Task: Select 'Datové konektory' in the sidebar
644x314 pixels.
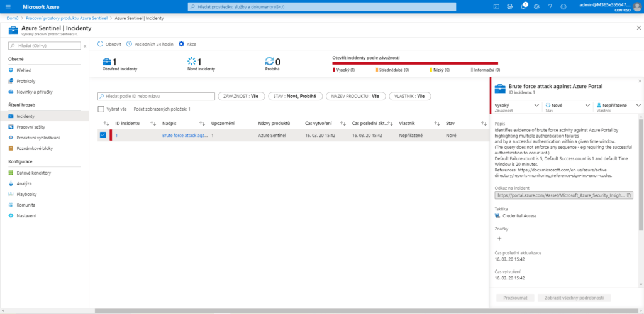Action: 33,173
